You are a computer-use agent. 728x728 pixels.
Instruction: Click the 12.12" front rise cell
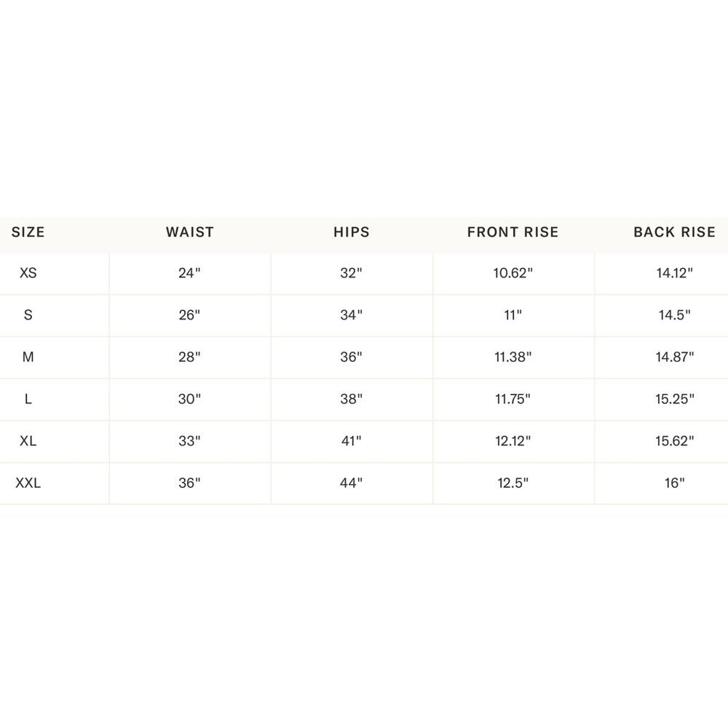coord(513,441)
